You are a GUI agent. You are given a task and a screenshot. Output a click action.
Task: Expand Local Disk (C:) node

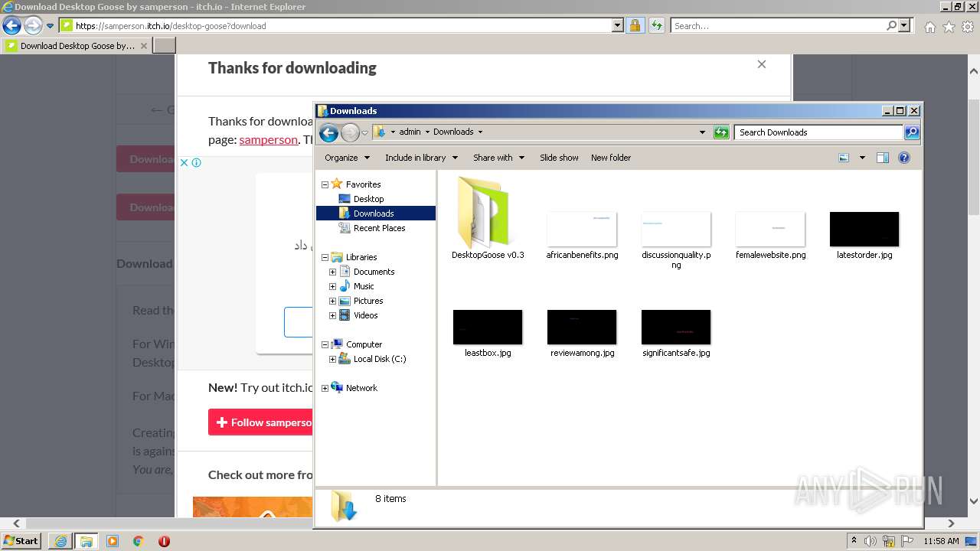(x=332, y=359)
